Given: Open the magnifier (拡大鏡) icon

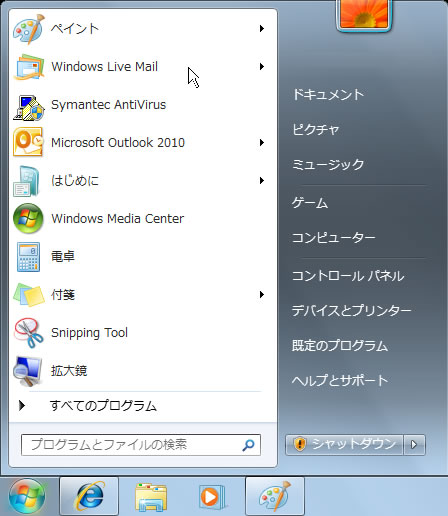Looking at the screenshot, I should pyautogui.click(x=27, y=371).
